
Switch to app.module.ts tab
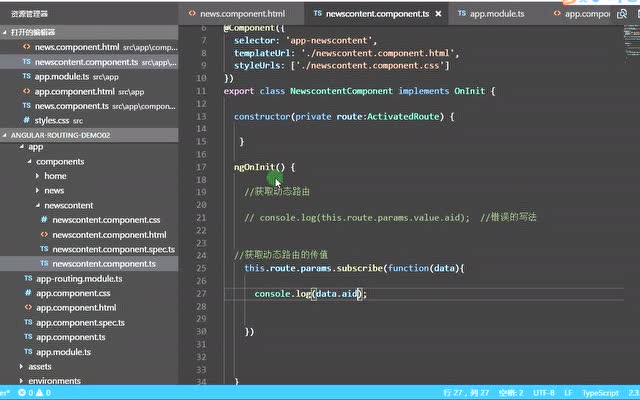pyautogui.click(x=497, y=13)
